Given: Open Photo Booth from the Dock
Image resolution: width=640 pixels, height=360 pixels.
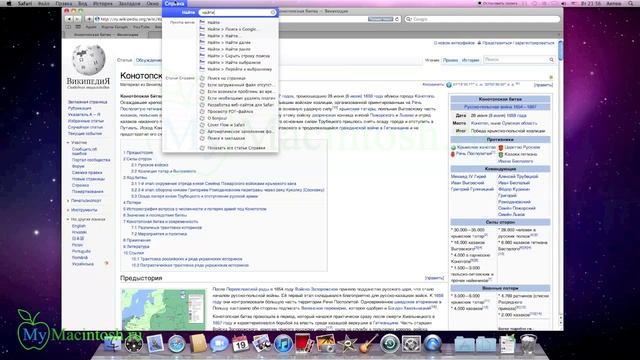Looking at the screenshot, I should coord(304,344).
